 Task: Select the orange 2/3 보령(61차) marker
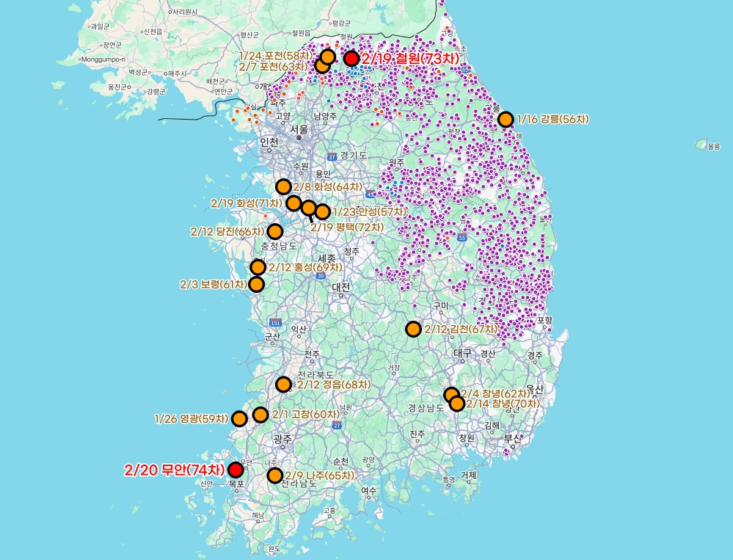pyautogui.click(x=257, y=284)
